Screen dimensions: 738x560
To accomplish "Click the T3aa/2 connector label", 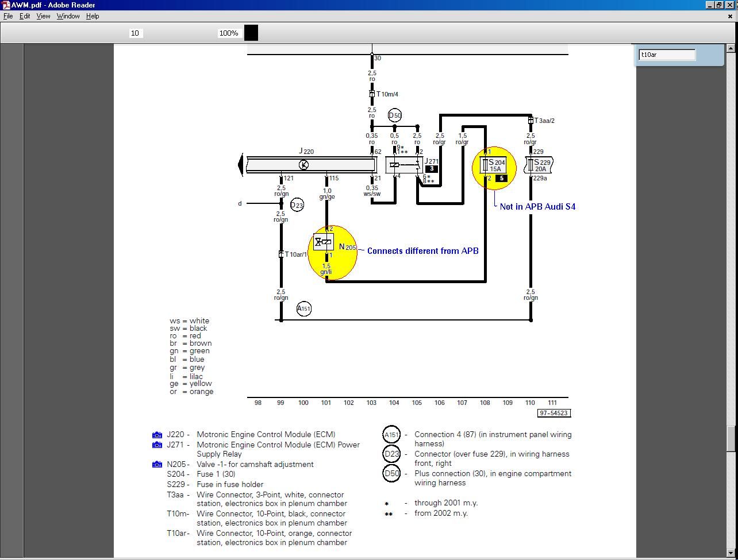I will (x=544, y=121).
